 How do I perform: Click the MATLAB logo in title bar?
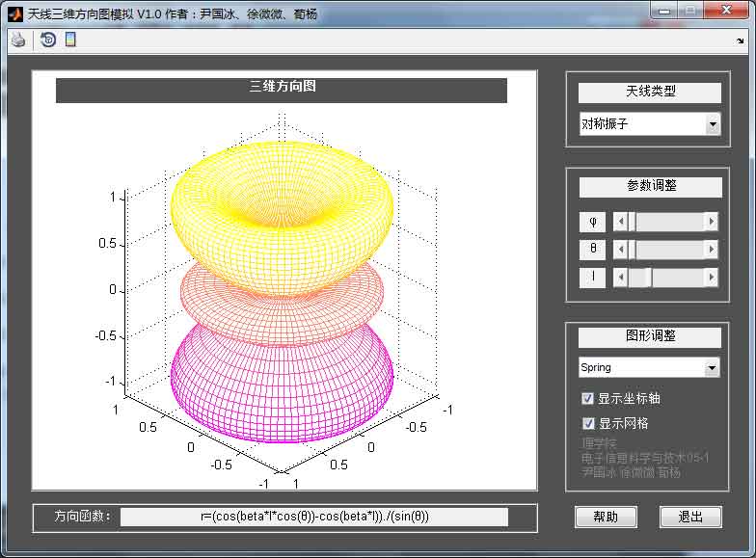pos(15,13)
